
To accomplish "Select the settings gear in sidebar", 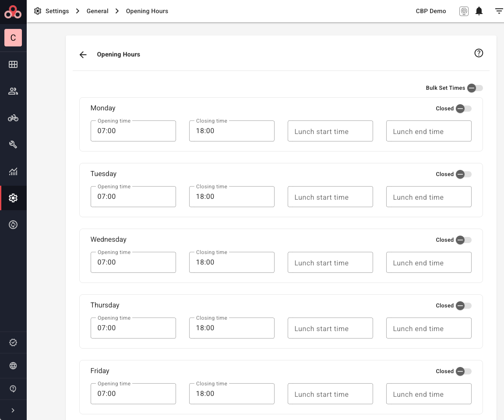I will pyautogui.click(x=13, y=198).
